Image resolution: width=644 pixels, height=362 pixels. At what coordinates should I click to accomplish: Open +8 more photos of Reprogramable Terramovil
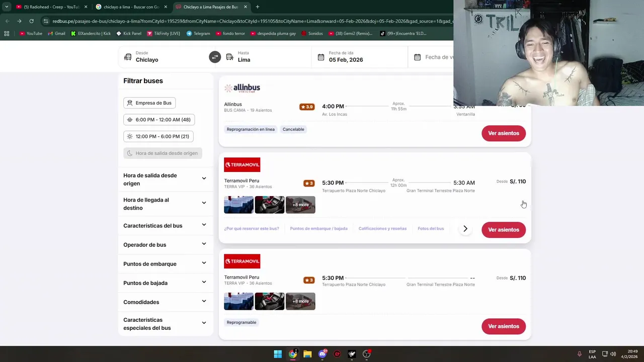click(300, 301)
